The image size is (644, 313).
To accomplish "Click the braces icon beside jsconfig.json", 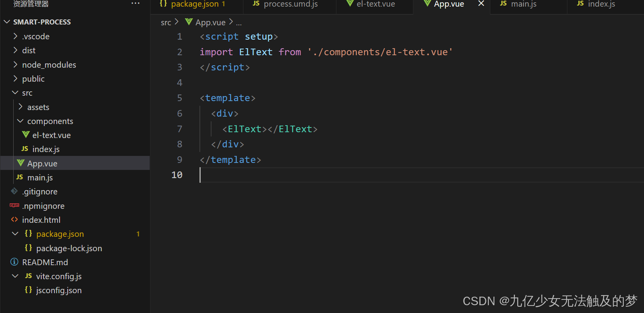I will (x=28, y=290).
